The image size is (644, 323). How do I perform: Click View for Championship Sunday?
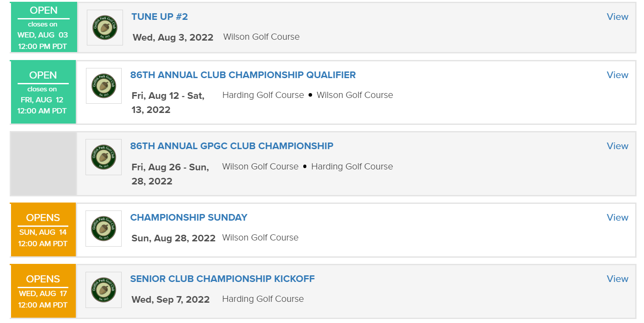pos(618,218)
